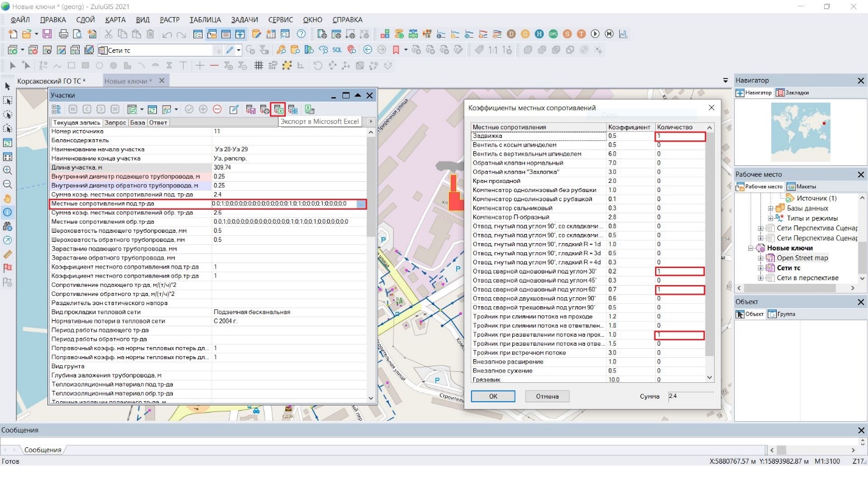Viewport: 868px width, 488px height.
Task: Click the coefficients list vertical scrollbar
Action: point(709,243)
